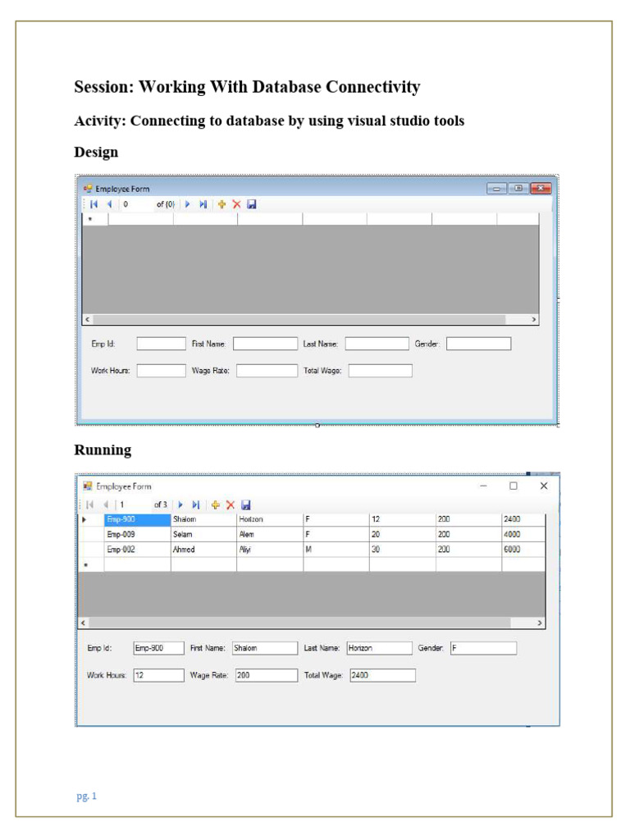Click Move Next arrow in Running form
The height and width of the screenshot is (840, 630).
tap(180, 504)
